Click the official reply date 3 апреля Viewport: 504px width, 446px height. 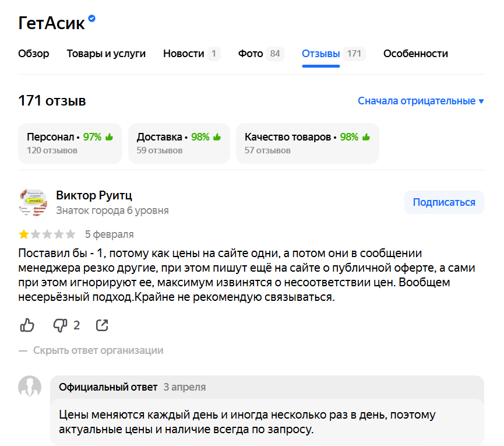point(185,387)
